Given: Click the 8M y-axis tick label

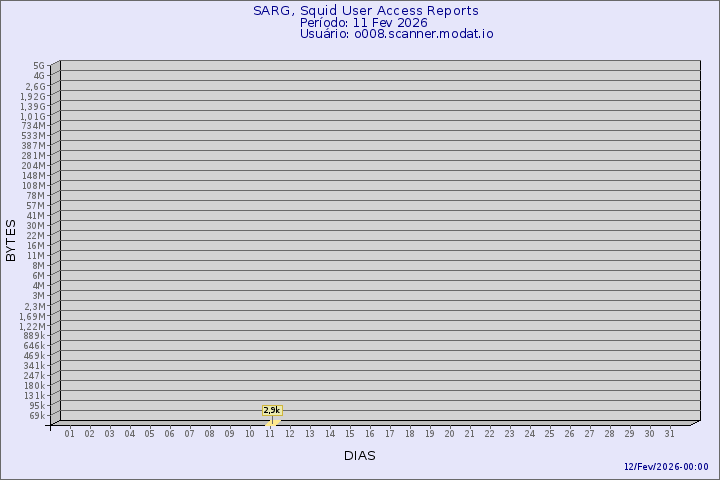Looking at the screenshot, I should pos(38,265).
